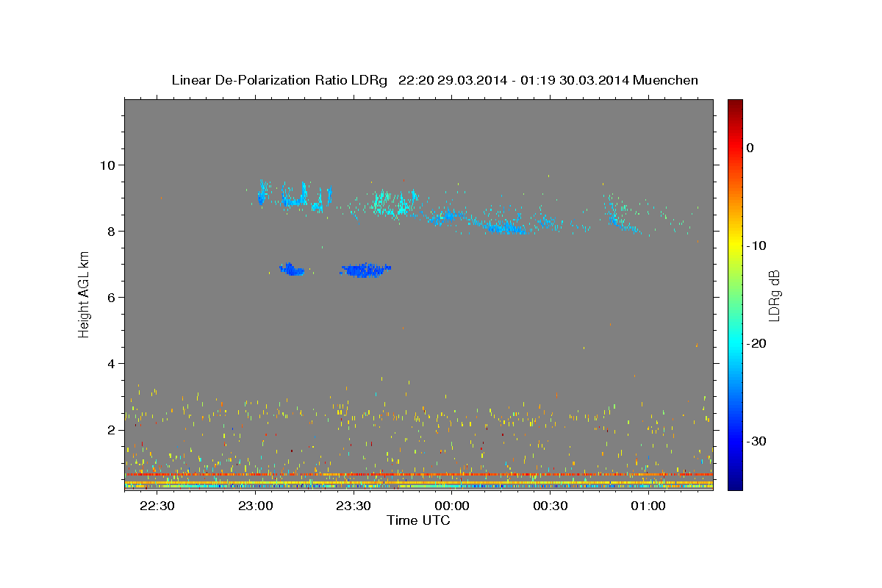The height and width of the screenshot is (588, 882).
Task: Click the dark red top of the colorbar
Action: coord(735,104)
